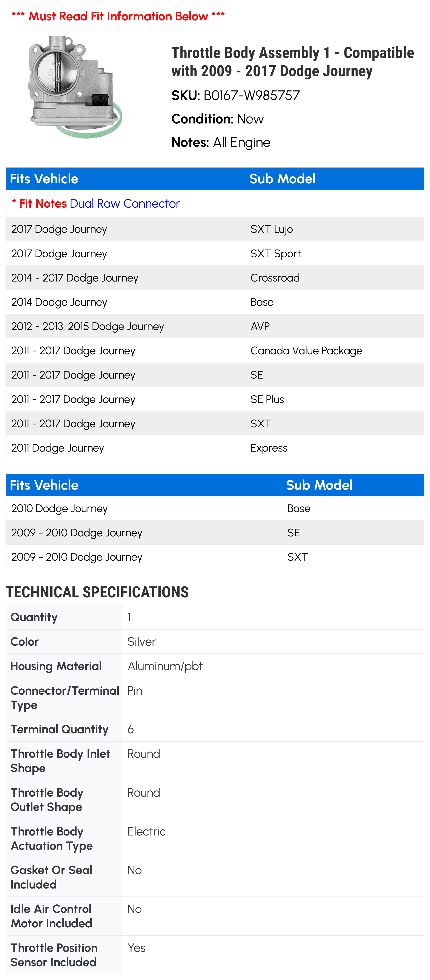Select the product title text
The height and width of the screenshot is (980, 430).
coord(292,62)
